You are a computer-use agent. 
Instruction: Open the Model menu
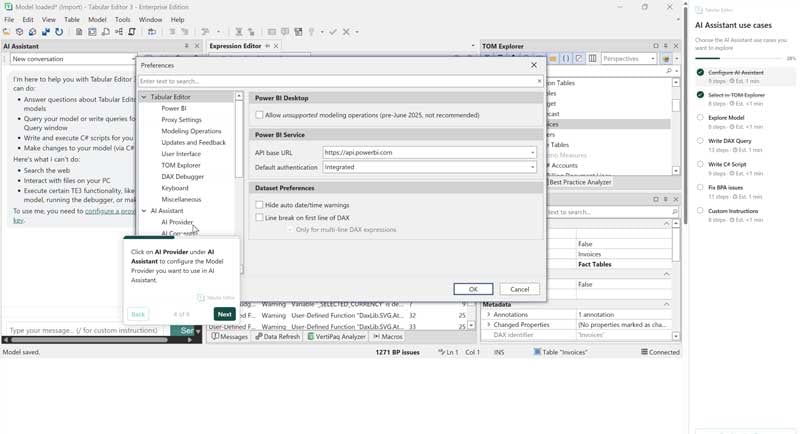pyautogui.click(x=97, y=19)
